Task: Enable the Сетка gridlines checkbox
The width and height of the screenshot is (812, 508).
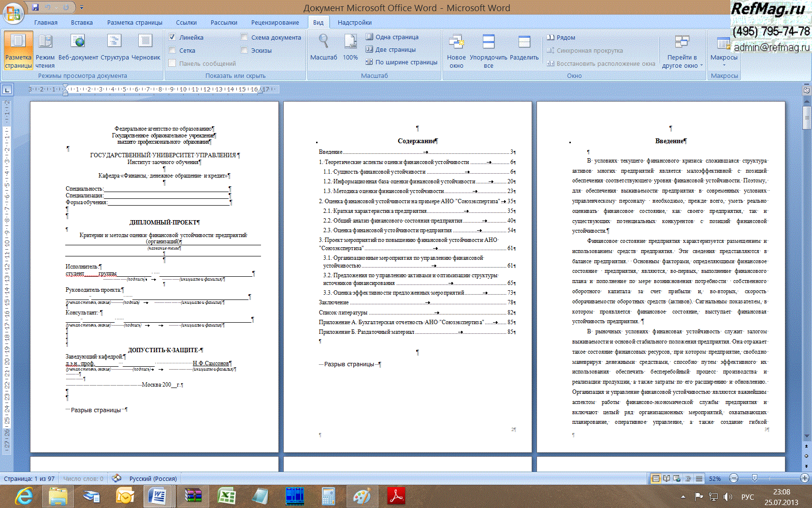Action: 173,50
